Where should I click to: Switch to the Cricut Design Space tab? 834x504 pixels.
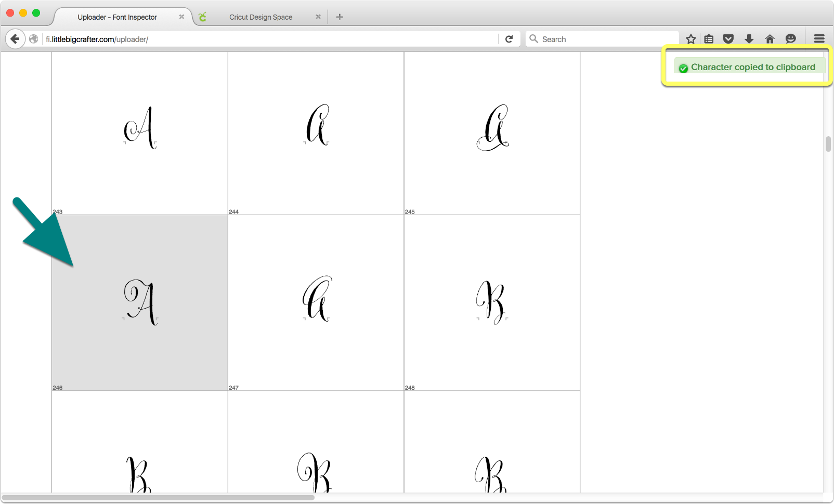[260, 17]
